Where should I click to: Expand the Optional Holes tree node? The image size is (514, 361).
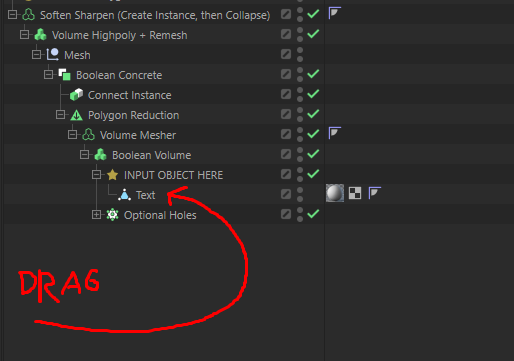click(96, 215)
